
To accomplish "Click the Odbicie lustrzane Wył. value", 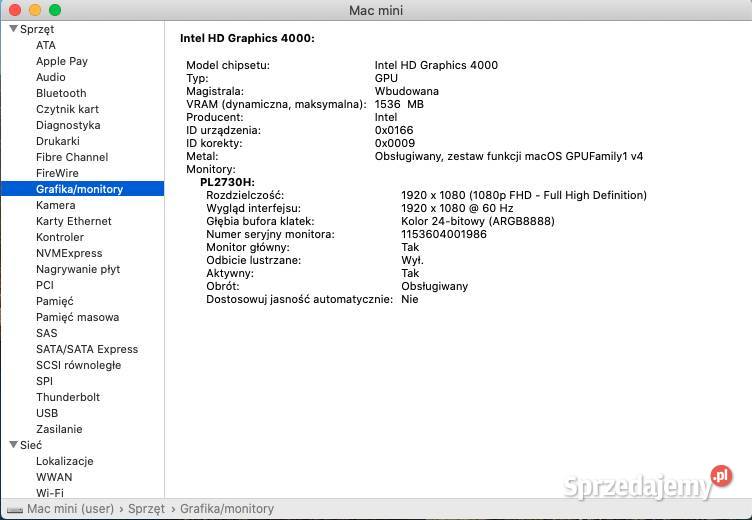I will click(412, 260).
